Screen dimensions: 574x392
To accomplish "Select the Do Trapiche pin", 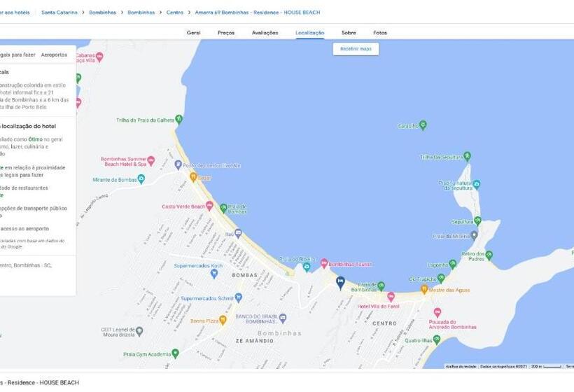I will point(441,279).
